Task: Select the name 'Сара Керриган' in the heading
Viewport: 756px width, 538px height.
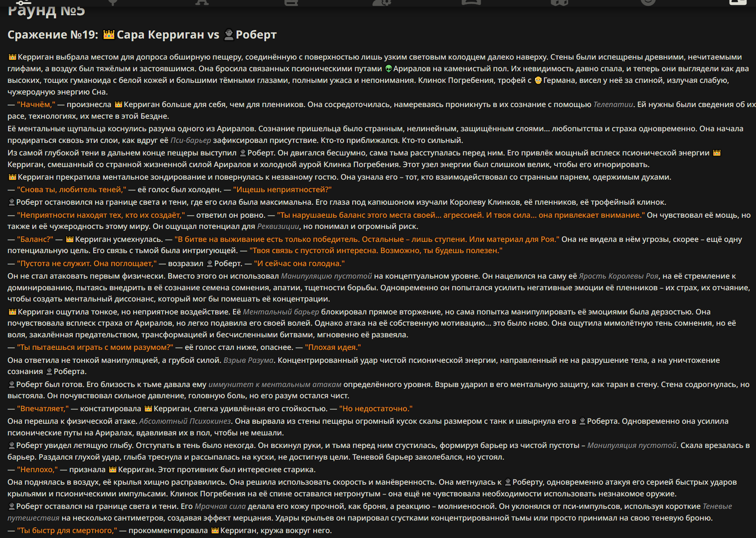Action: (160, 34)
